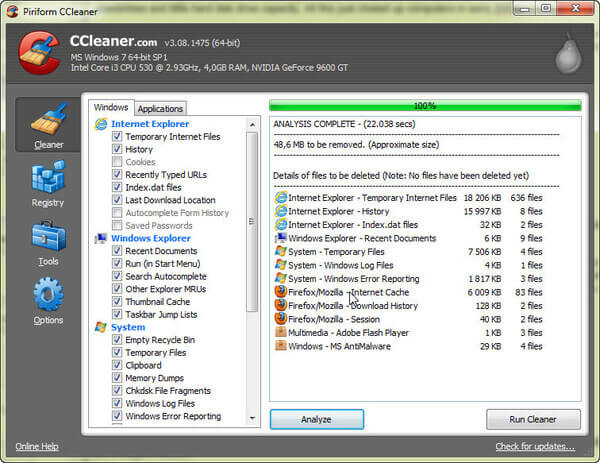Image resolution: width=600 pixels, height=463 pixels.
Task: Select IE icon beside Temporary Internet Files result
Action: pos(281,197)
